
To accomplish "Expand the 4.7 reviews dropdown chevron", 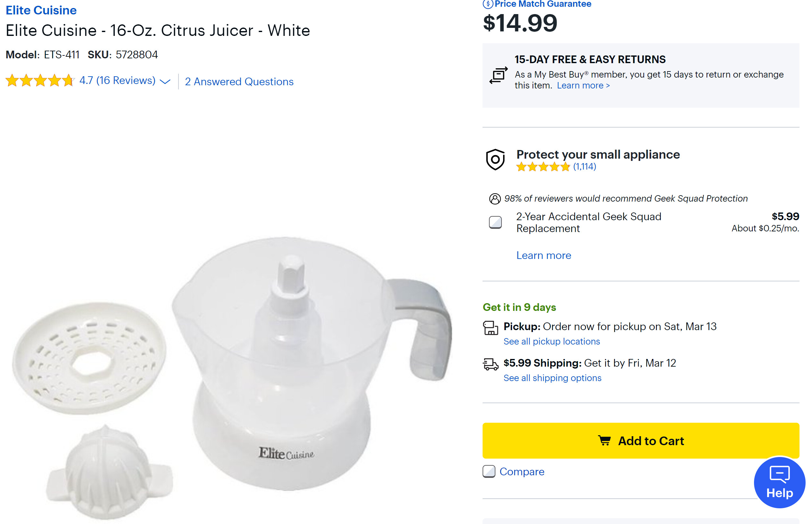I will click(165, 82).
